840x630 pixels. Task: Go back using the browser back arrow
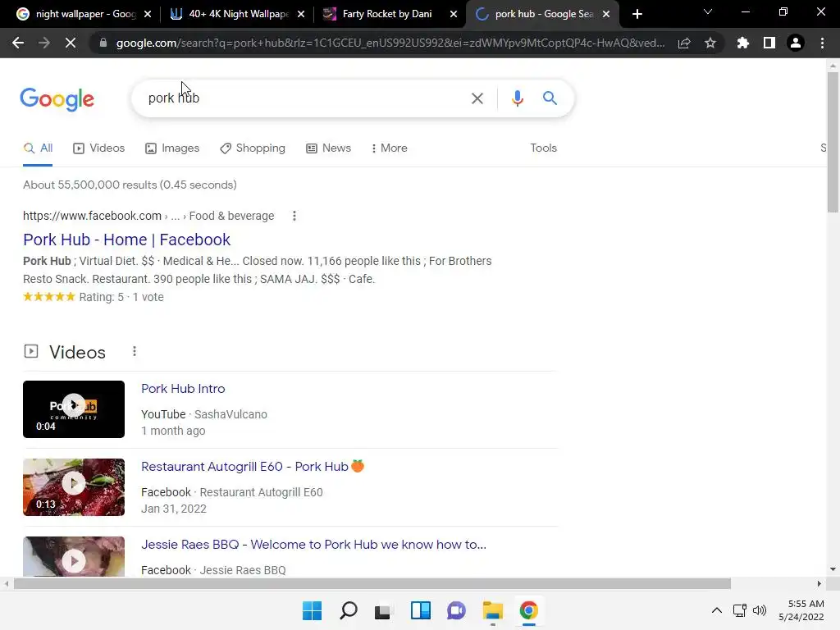click(x=18, y=43)
